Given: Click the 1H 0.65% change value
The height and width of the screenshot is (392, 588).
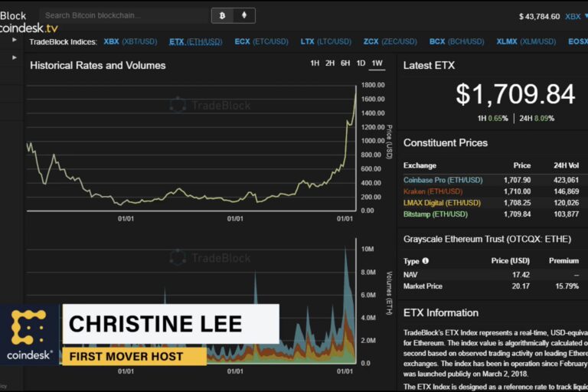Looking at the screenshot, I should tap(493, 119).
